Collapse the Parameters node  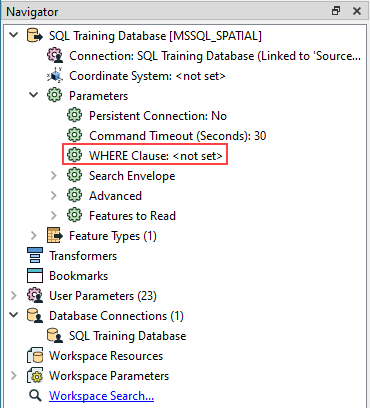[x=34, y=95]
